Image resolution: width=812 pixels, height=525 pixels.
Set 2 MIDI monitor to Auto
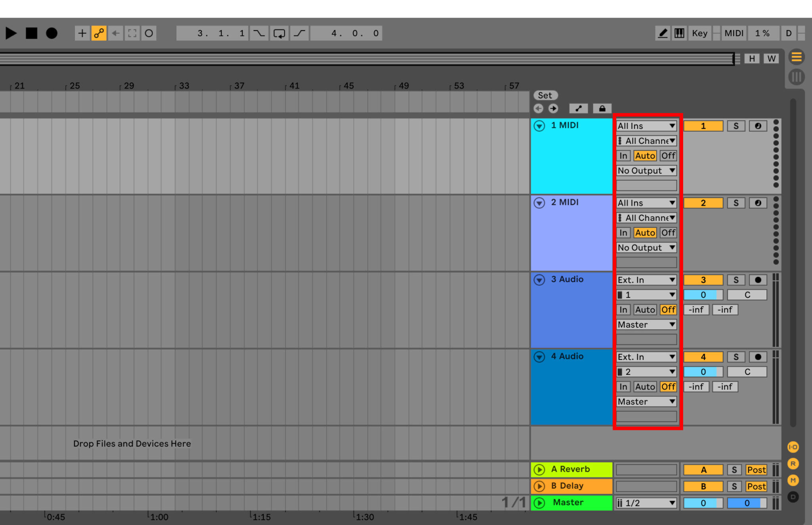[x=645, y=233]
